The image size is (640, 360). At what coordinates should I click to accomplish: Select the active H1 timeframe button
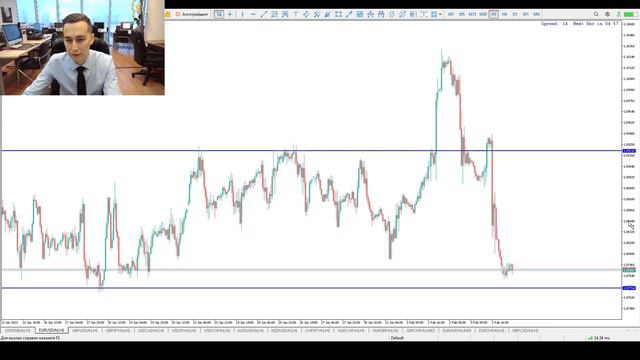tap(493, 14)
